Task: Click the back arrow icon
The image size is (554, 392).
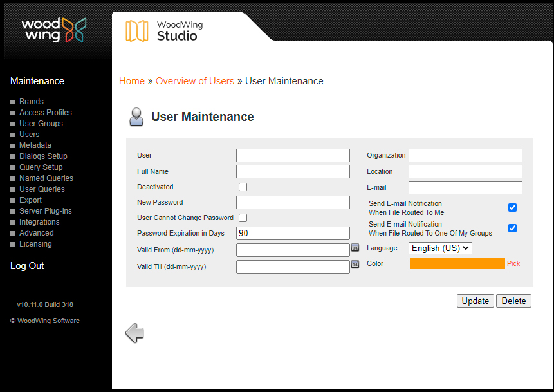Action: (x=134, y=333)
